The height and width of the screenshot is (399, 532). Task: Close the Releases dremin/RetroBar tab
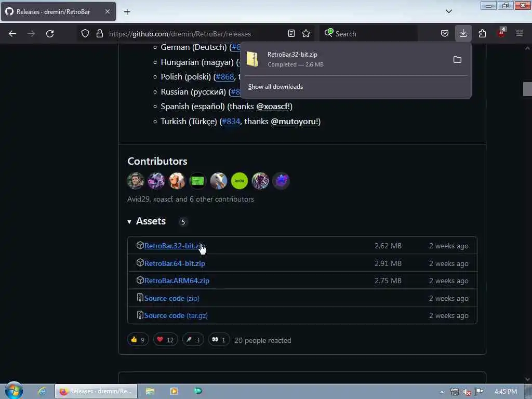pos(107,12)
